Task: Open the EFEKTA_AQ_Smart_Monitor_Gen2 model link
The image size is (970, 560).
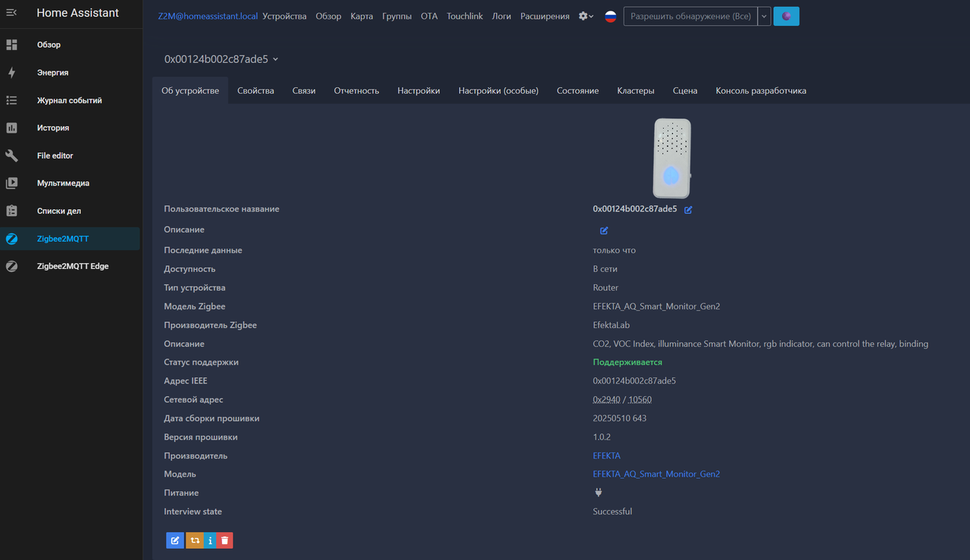Action: 656,474
